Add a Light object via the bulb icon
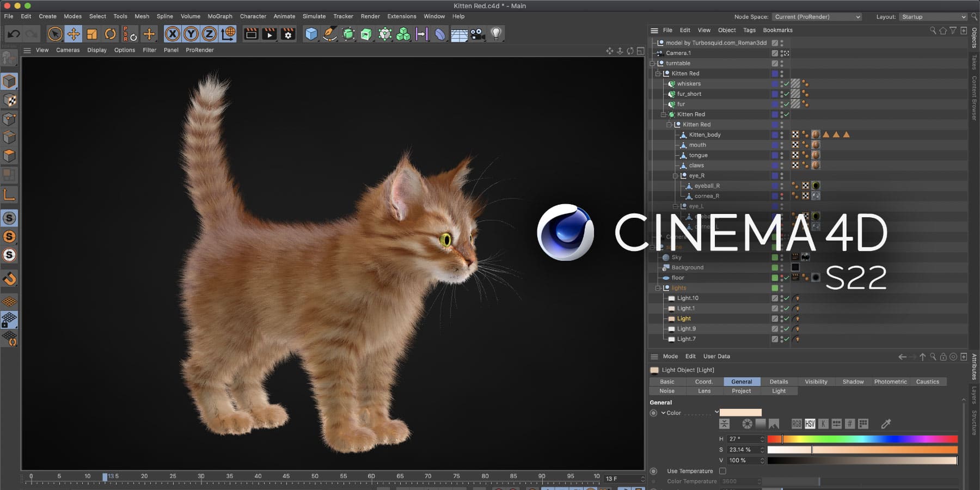This screenshot has width=980, height=490. (496, 34)
